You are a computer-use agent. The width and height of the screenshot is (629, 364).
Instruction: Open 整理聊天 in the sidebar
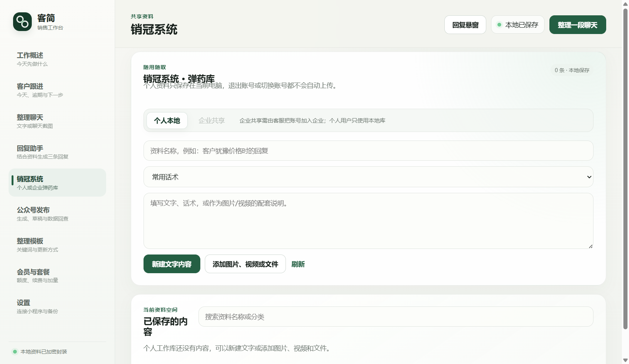(57, 121)
